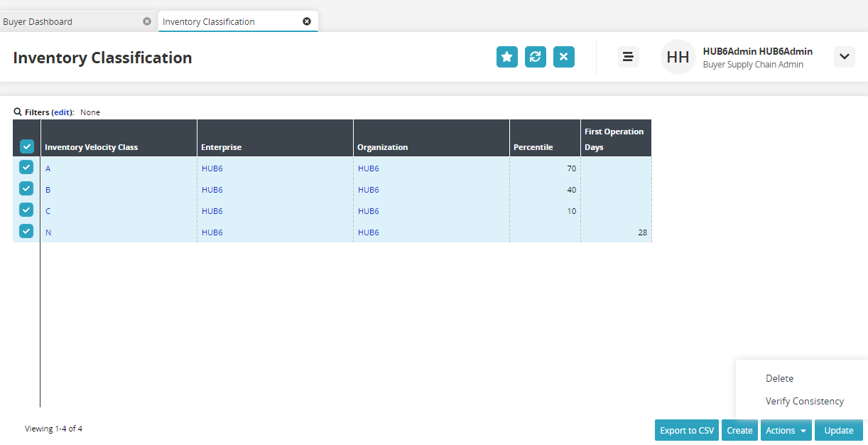The image size is (868, 445).
Task: Uncheck the row A checkbox
Action: point(26,168)
